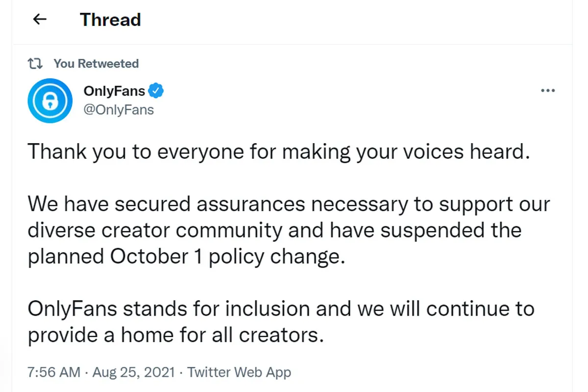Click the 'Thank you to everyone' sentence

click(x=279, y=152)
